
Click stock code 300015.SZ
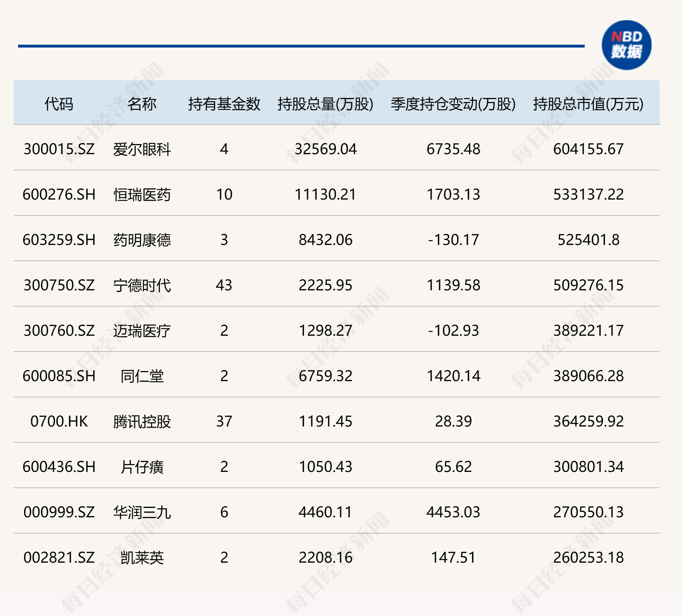(x=59, y=149)
